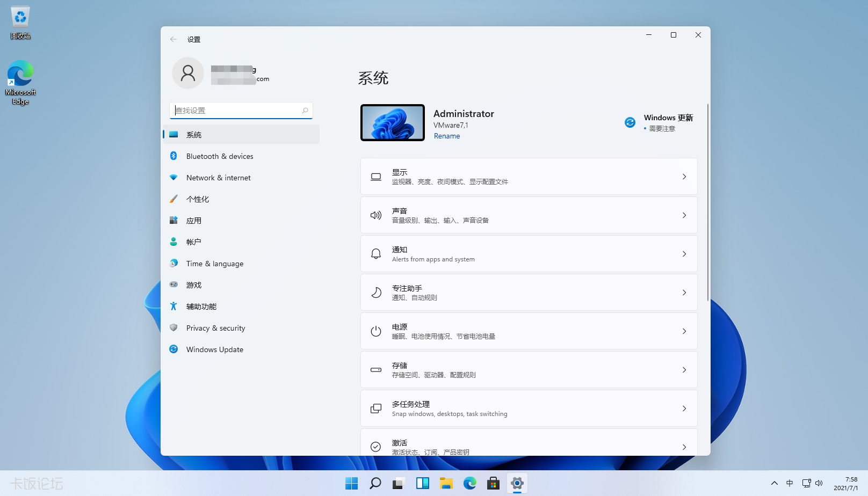The height and width of the screenshot is (496, 868).
Task: Go to Windows Update section
Action: pyautogui.click(x=241, y=349)
